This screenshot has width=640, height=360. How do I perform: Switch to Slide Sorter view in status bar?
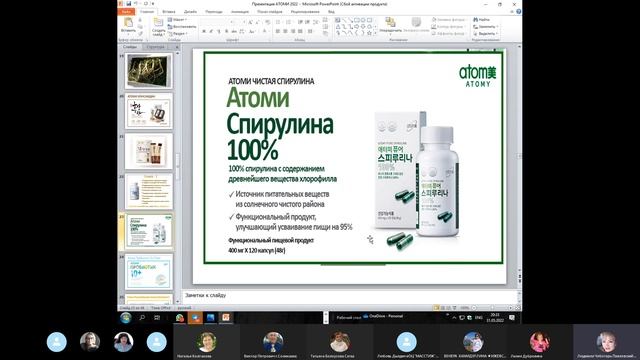(x=443, y=308)
